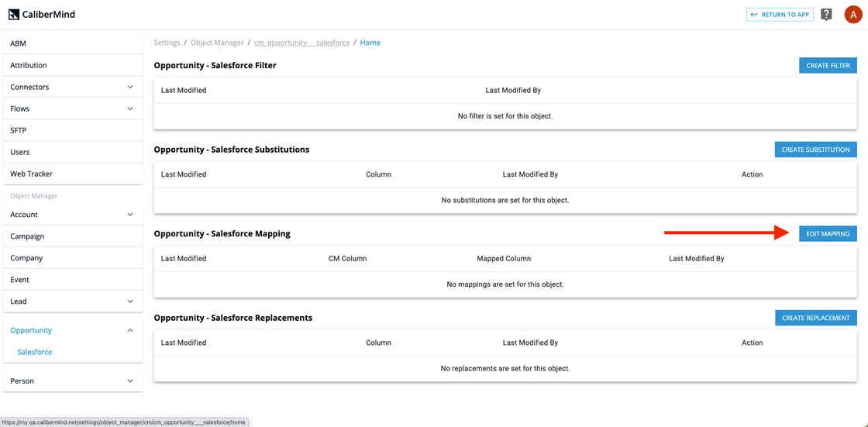Image resolution: width=868 pixels, height=427 pixels.
Task: Open Attribution in sidebar
Action: tap(73, 65)
